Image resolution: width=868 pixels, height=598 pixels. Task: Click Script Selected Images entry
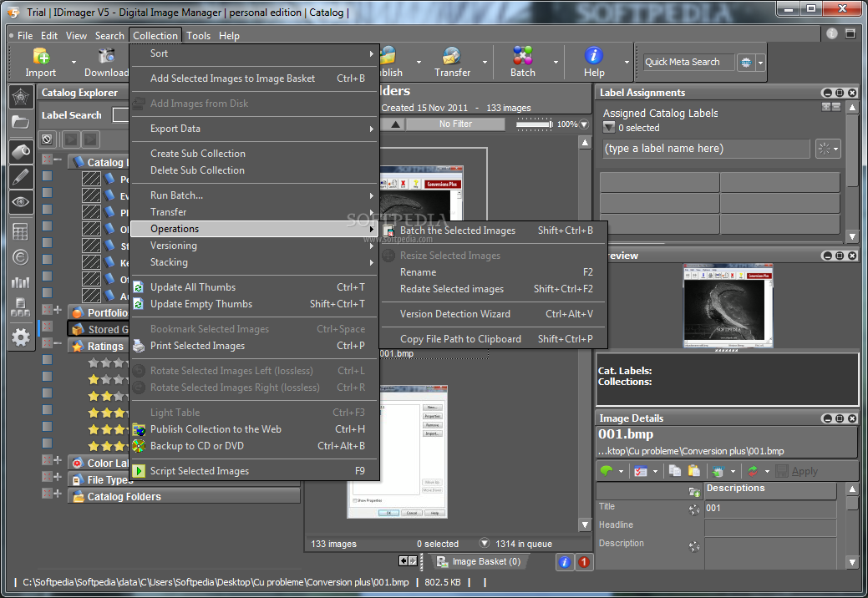click(x=255, y=471)
